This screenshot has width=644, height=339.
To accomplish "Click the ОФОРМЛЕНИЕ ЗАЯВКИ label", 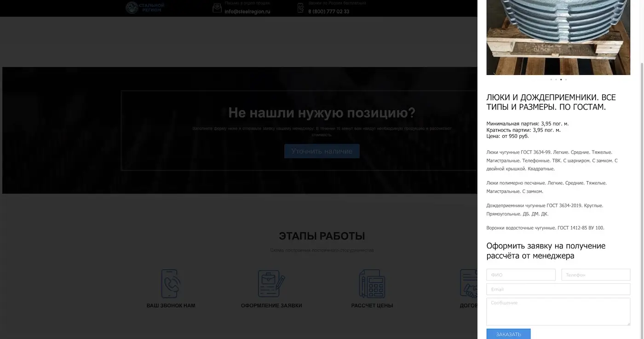I will click(271, 305).
